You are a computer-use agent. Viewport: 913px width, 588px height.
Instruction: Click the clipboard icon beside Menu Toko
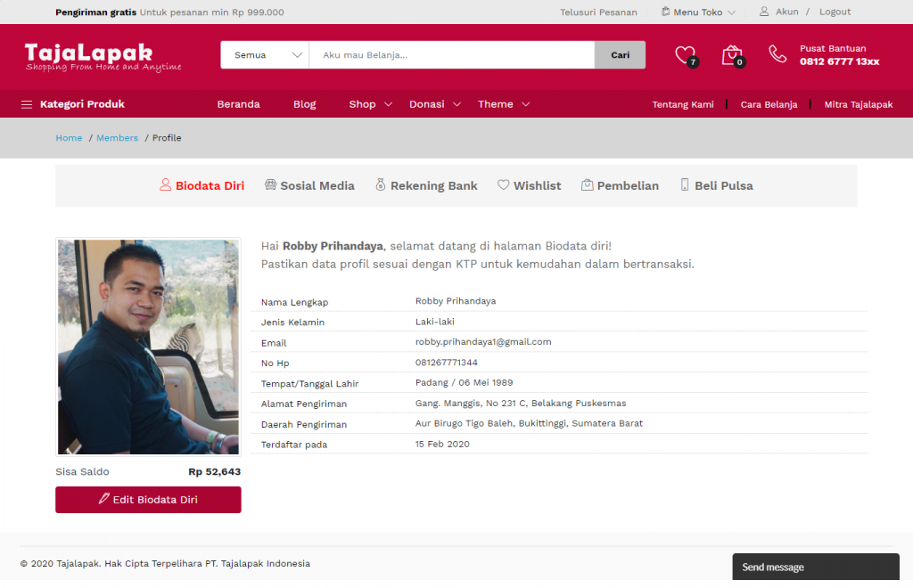[x=665, y=12]
